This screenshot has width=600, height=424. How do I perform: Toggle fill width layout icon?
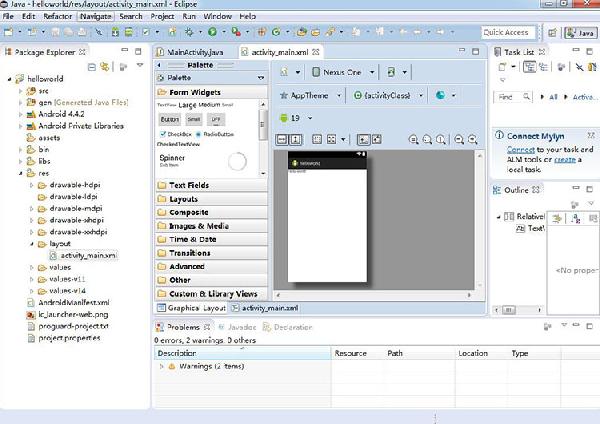pos(282,140)
